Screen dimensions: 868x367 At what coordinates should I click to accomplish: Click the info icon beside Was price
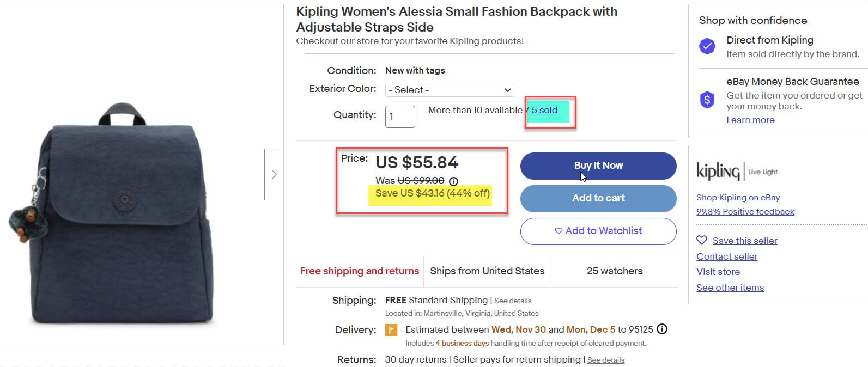click(453, 181)
